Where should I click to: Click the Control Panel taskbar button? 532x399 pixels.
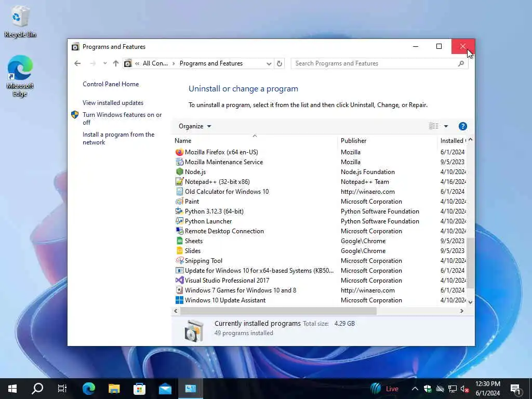coord(190,389)
